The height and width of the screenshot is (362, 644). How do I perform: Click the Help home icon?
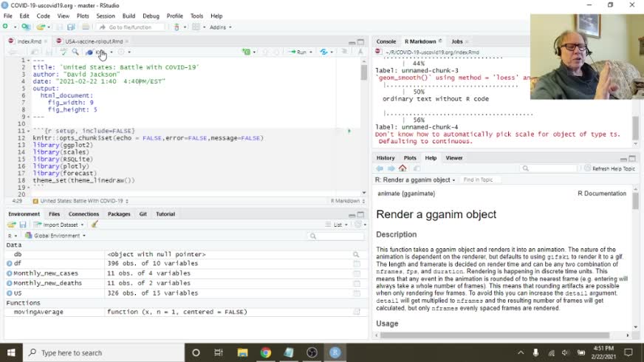pyautogui.click(x=402, y=168)
